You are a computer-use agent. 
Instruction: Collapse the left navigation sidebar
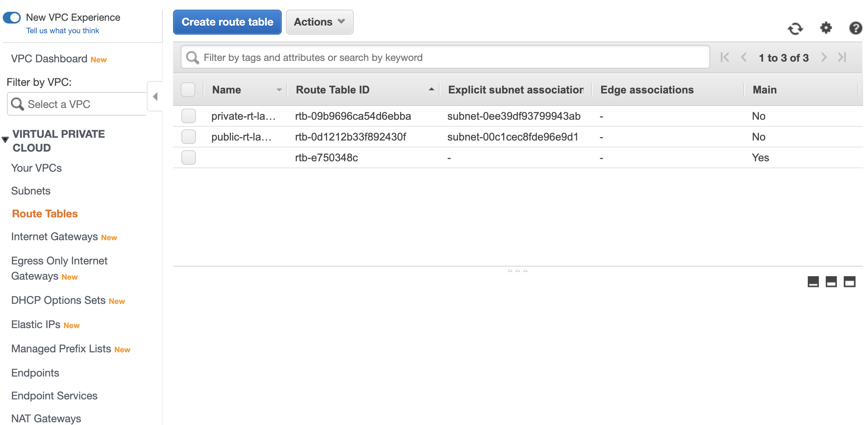(x=155, y=97)
